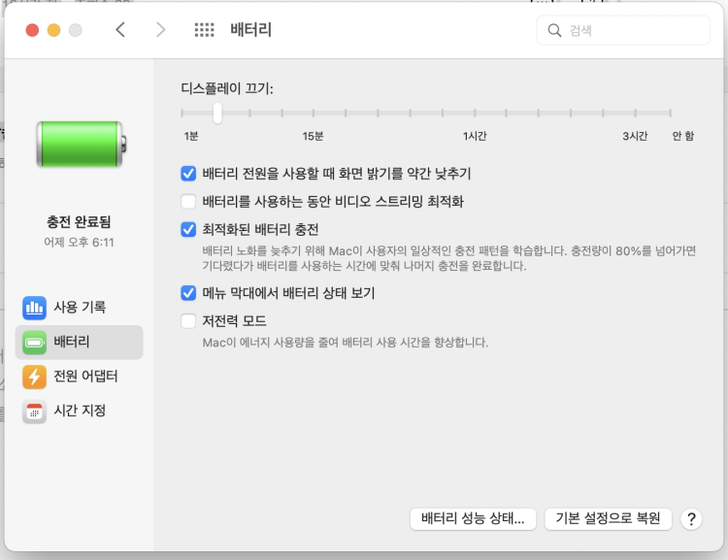
Task: Click the 배터리 노화를 늦추기 위해 description text
Action: [x=449, y=258]
